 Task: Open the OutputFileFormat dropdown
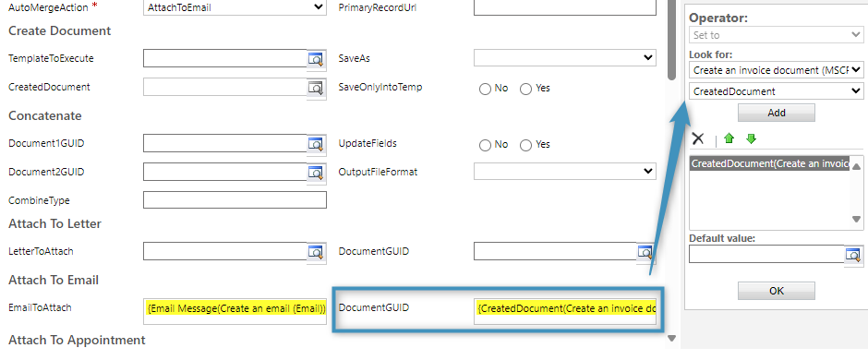coord(564,172)
